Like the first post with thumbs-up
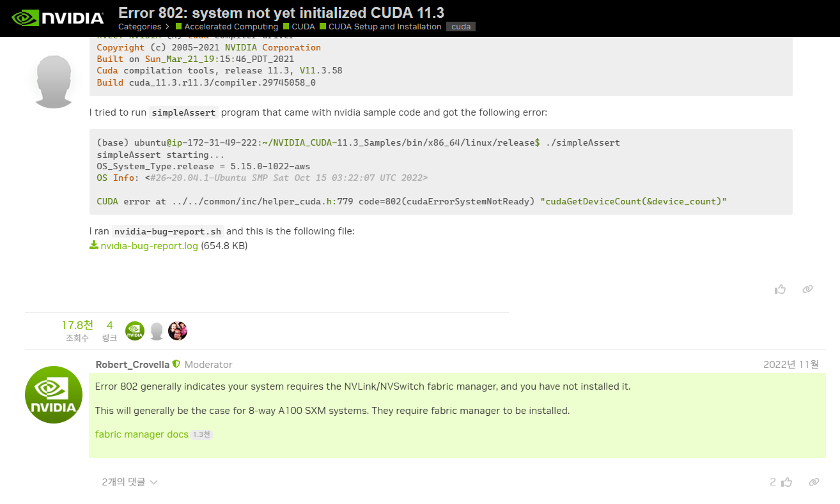The height and width of the screenshot is (504, 840). (780, 289)
